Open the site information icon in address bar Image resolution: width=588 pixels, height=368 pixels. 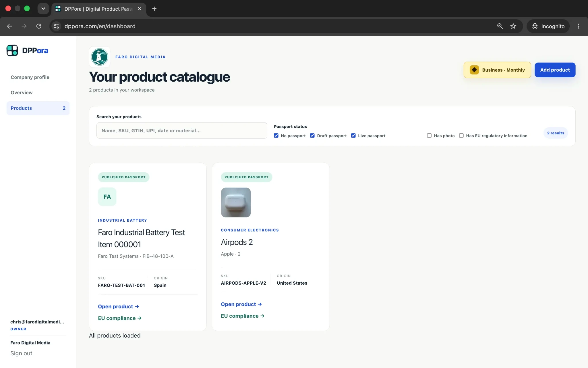click(56, 26)
